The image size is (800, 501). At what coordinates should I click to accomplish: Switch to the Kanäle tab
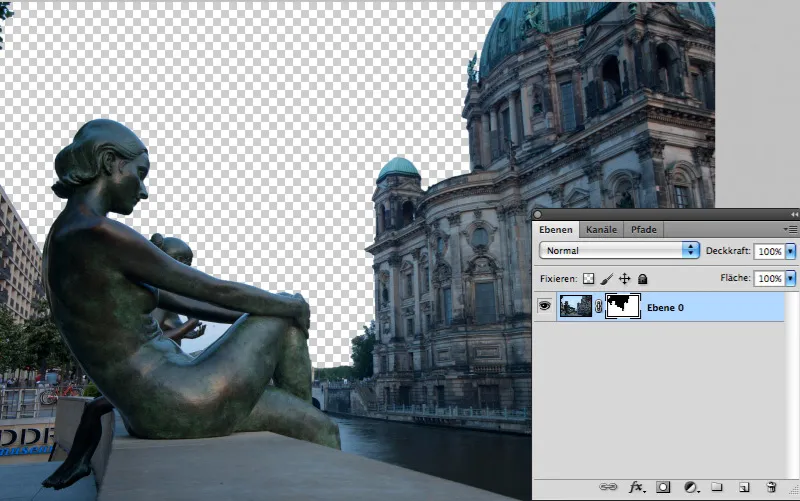(601, 230)
